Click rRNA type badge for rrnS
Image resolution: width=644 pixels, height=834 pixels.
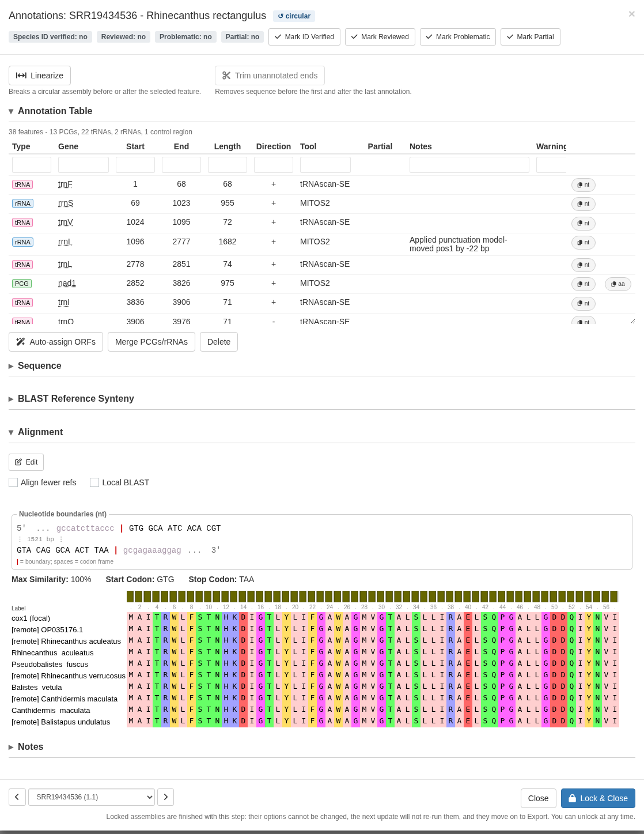pos(22,203)
